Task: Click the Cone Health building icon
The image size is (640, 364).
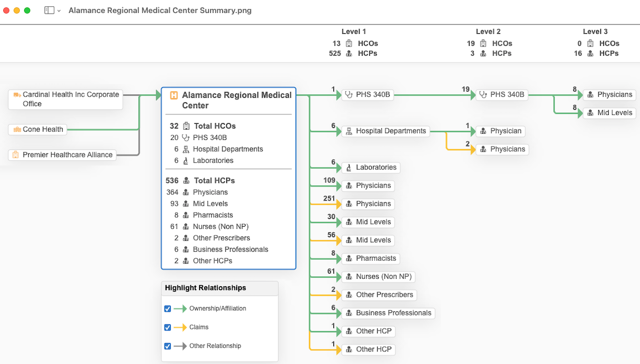Action: pyautogui.click(x=17, y=130)
